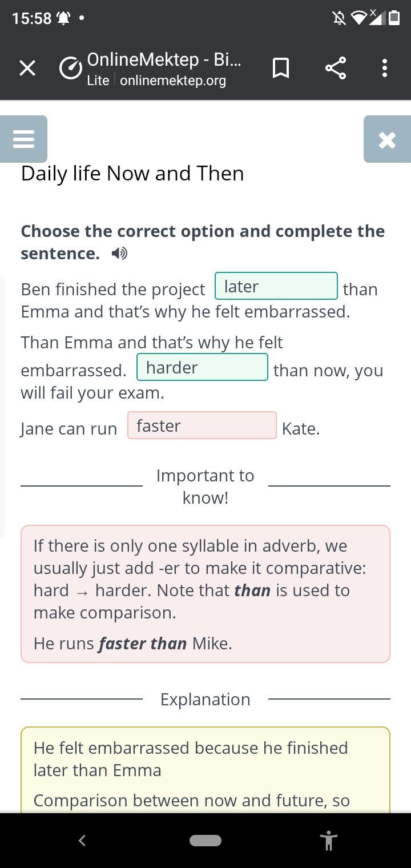This screenshot has width=411, height=868.
Task: Bookmark this OnlineMektep page
Action: click(x=280, y=69)
